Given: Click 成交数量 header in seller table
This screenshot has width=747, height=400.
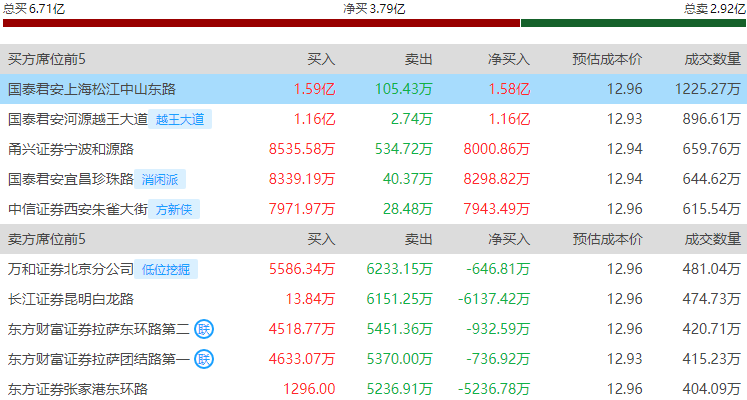Looking at the screenshot, I should click(x=713, y=239).
